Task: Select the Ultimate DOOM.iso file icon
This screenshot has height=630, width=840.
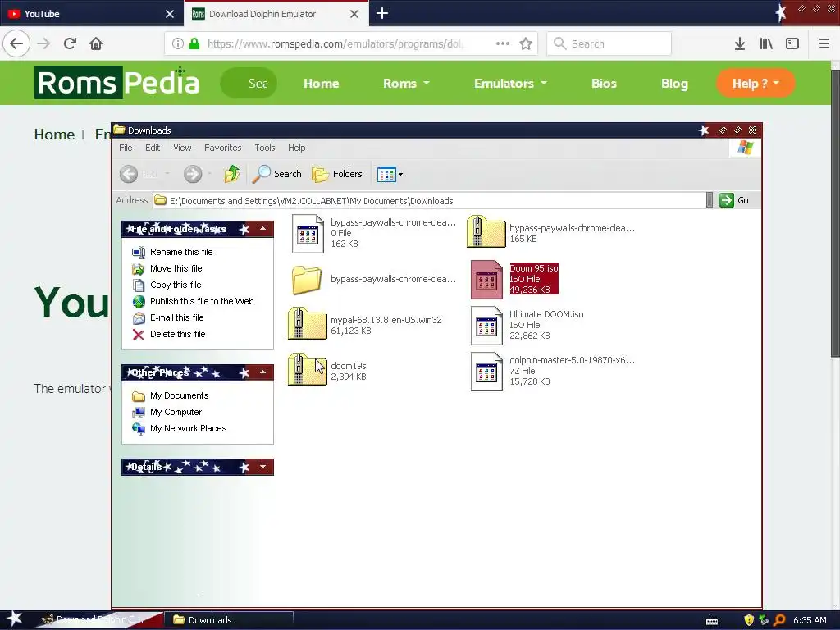Action: click(x=486, y=325)
